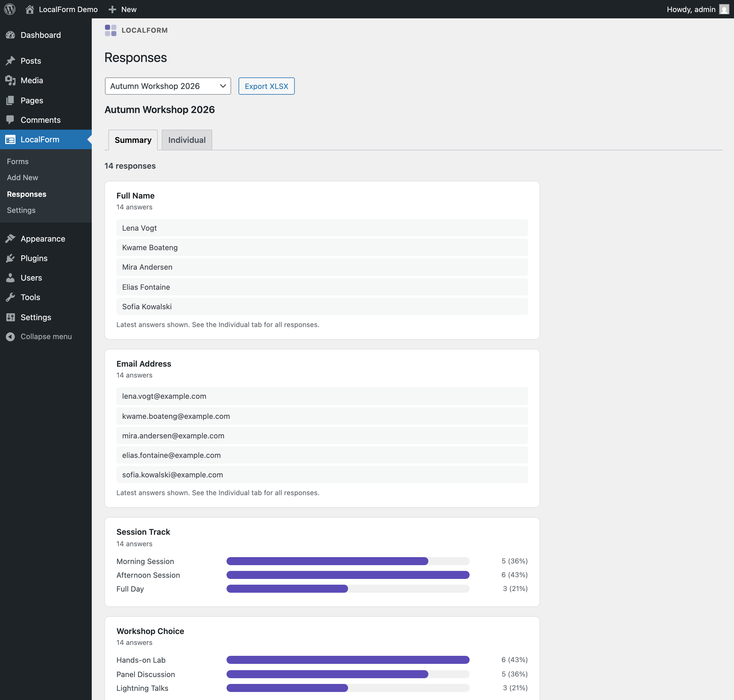
Task: Click the Sofia Kowalski name answer
Action: pyautogui.click(x=322, y=306)
